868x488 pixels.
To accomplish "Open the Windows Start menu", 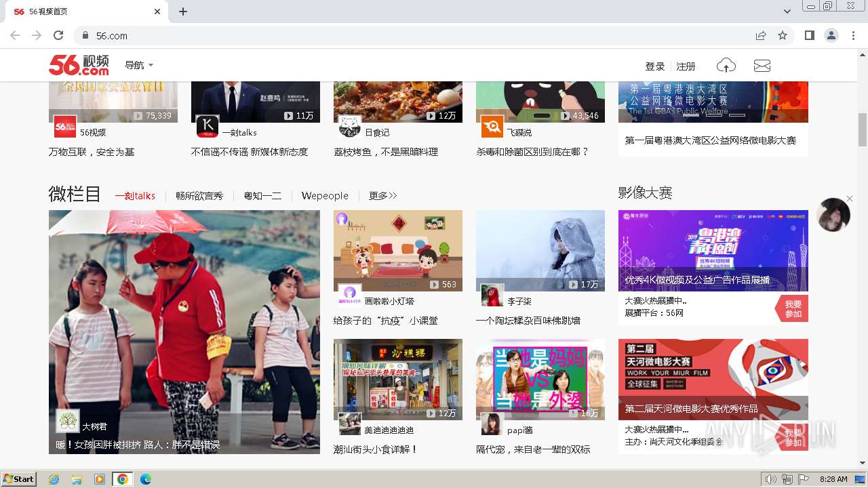I will (x=19, y=479).
